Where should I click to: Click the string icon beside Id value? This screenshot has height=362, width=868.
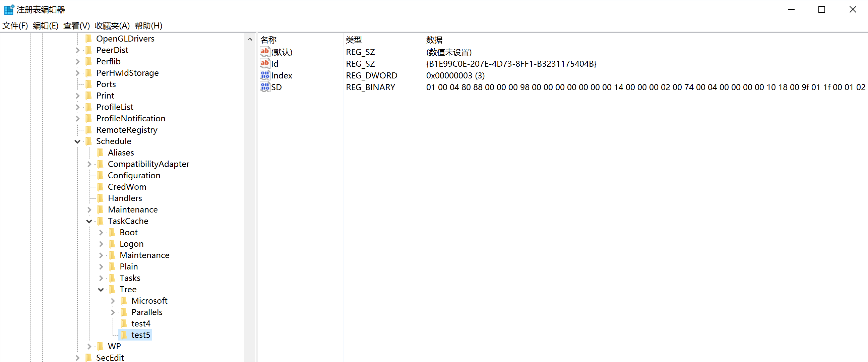pos(264,63)
